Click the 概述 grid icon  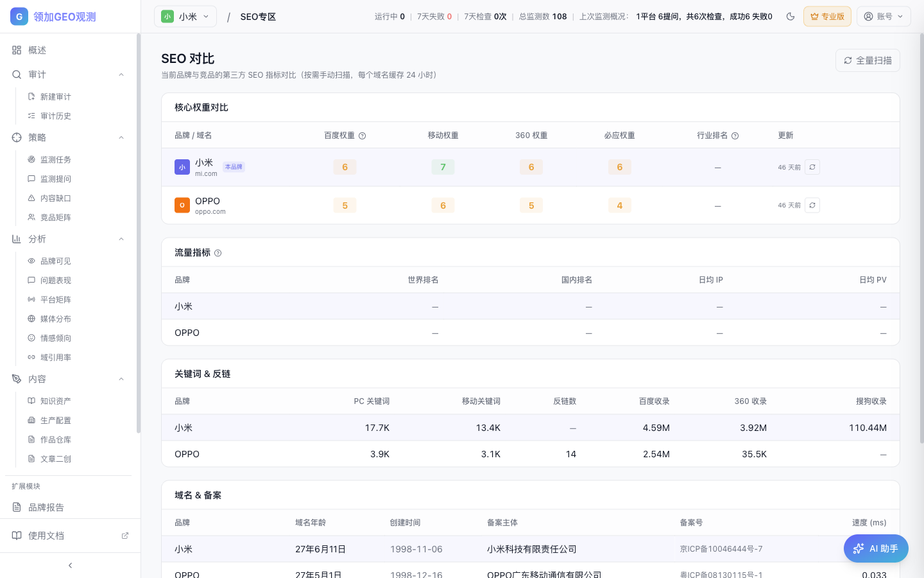click(17, 50)
